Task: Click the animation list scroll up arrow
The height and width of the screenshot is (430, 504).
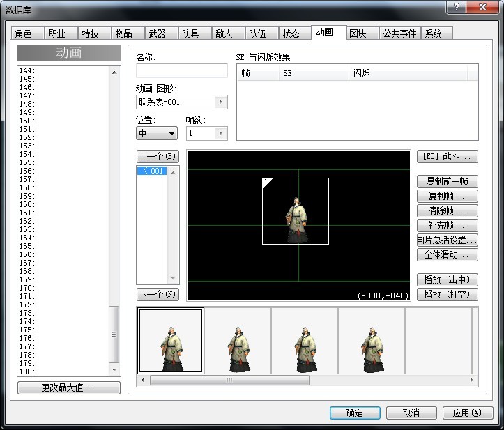Action: coord(114,72)
